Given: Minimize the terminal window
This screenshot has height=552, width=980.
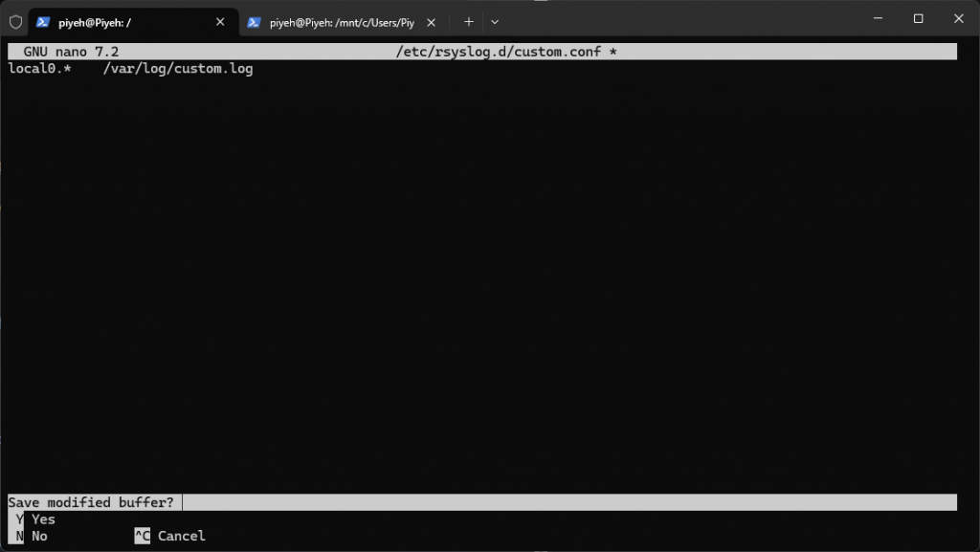Looking at the screenshot, I should pos(878,19).
